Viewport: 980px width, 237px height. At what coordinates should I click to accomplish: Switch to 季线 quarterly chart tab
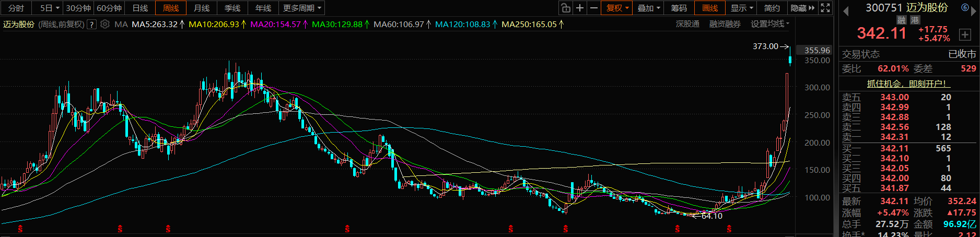(232, 8)
